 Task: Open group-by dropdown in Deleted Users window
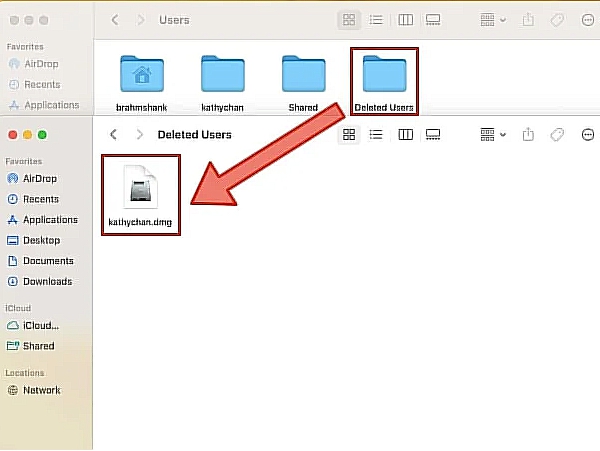point(493,135)
